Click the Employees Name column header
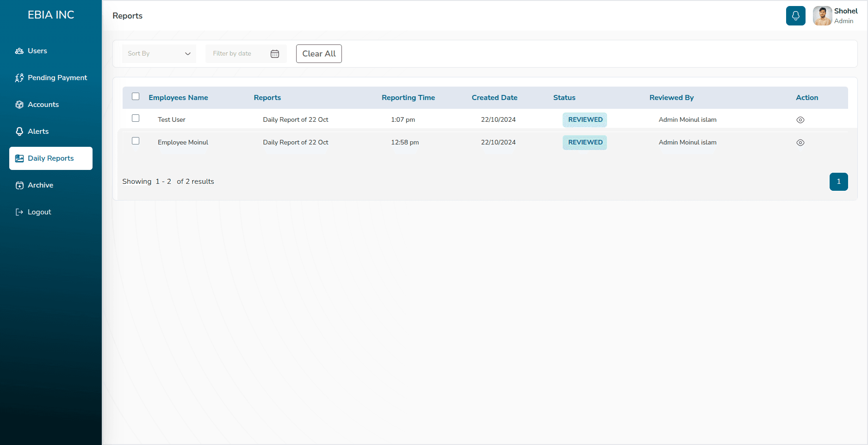This screenshot has height=445, width=868. click(x=178, y=98)
